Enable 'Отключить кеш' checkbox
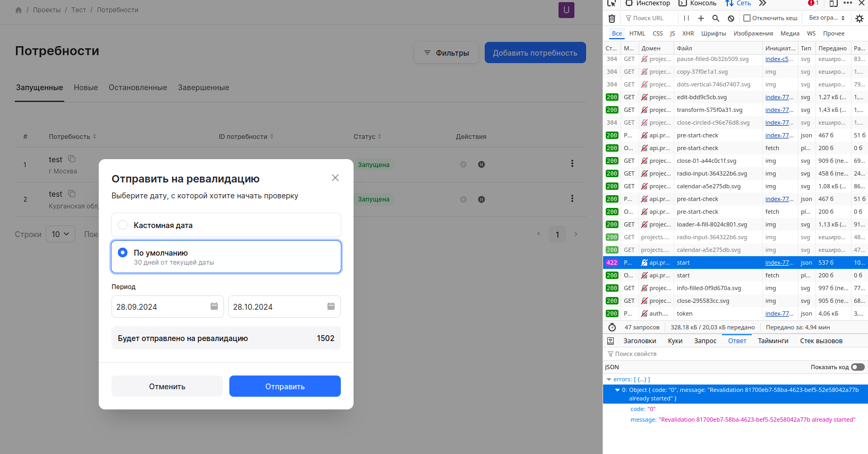Image resolution: width=868 pixels, height=454 pixels. 747,18
